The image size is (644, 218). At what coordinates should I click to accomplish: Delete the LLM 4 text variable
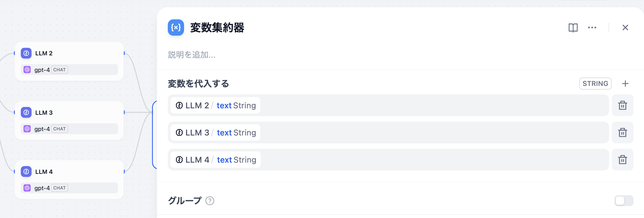622,160
